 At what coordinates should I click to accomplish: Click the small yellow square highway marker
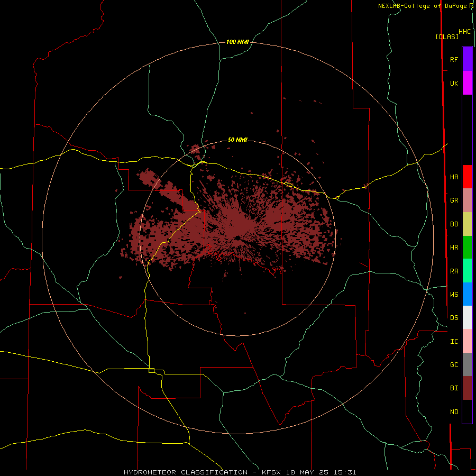(151, 370)
